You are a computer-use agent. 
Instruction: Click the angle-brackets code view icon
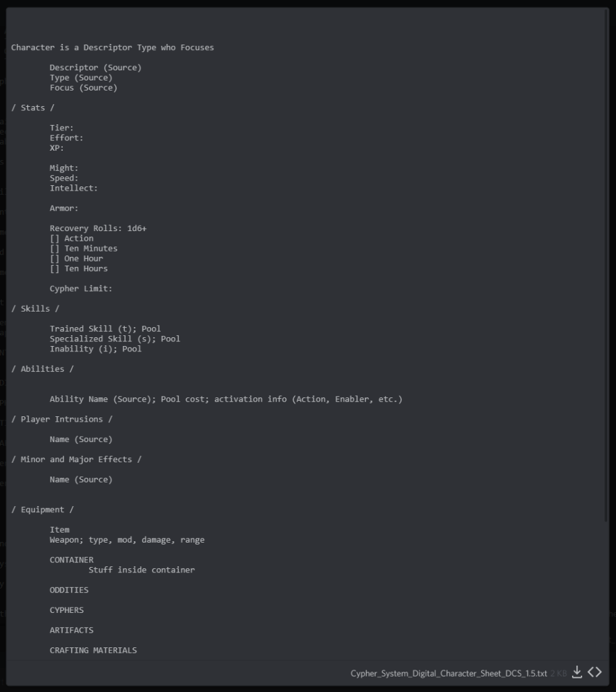[x=594, y=672]
